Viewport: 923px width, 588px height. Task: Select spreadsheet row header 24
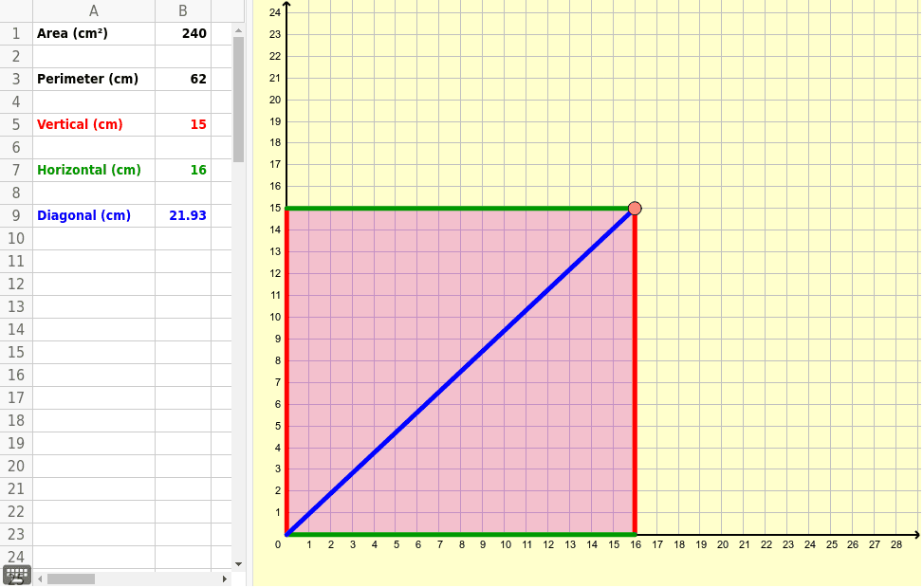point(16,557)
